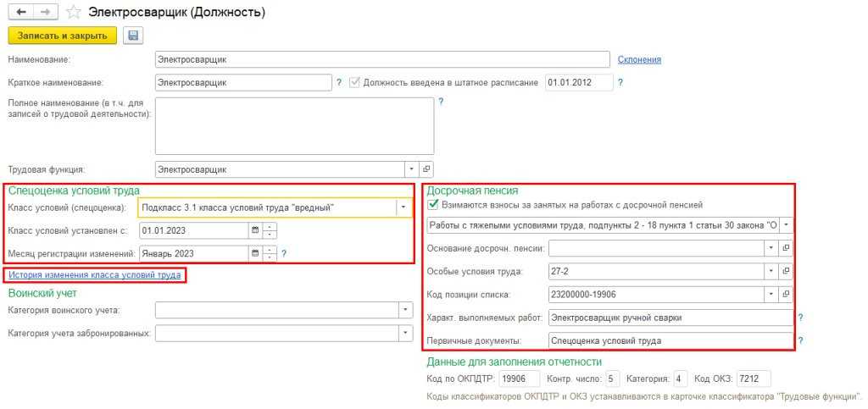Click 'Записать и закрыть' button
Image resolution: width=868 pixels, height=409 pixels.
pos(63,36)
